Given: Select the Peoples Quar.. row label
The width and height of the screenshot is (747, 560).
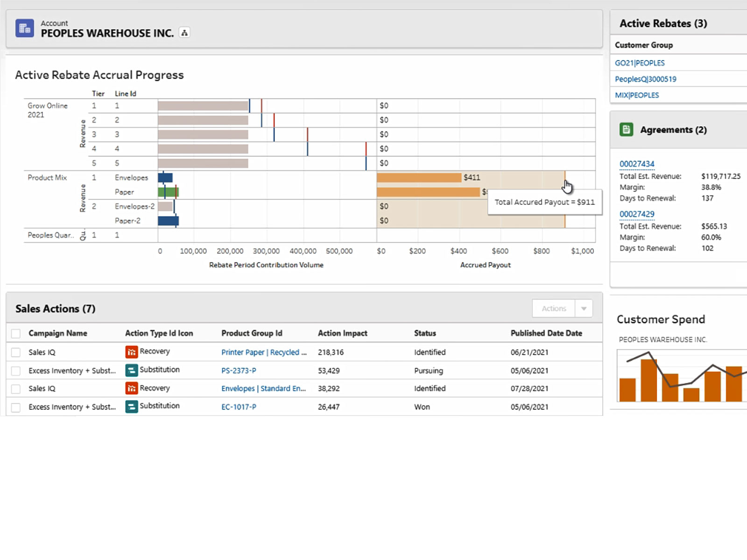Looking at the screenshot, I should click(x=50, y=235).
